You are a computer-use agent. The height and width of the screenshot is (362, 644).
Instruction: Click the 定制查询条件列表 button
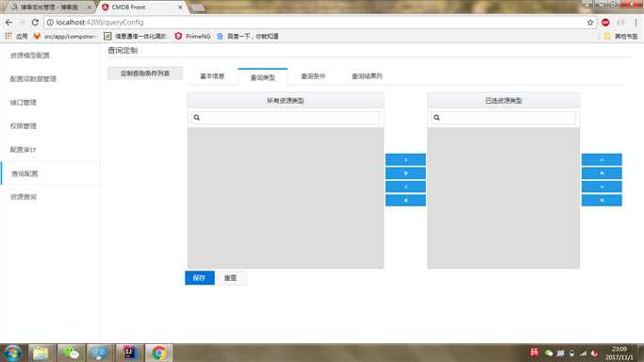(145, 73)
